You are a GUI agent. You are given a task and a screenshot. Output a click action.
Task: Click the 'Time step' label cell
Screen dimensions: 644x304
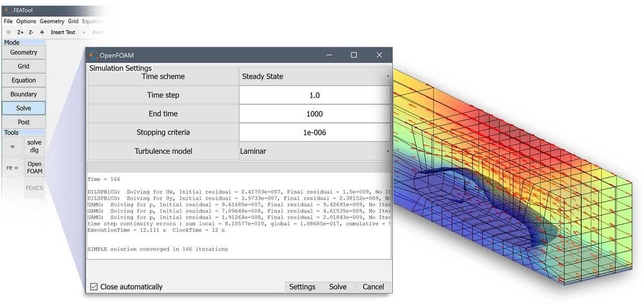click(x=163, y=95)
